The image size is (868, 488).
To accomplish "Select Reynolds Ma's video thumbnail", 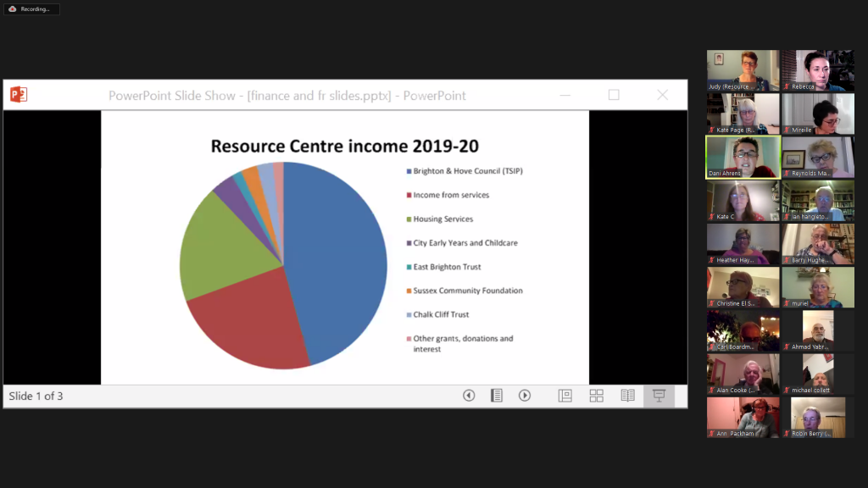I will tap(818, 157).
